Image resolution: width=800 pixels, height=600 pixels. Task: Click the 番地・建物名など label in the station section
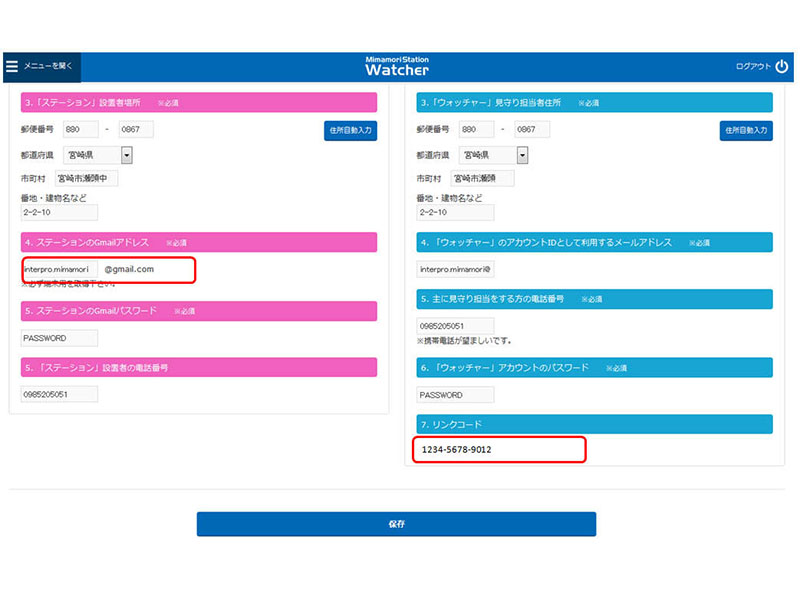[x=54, y=198]
